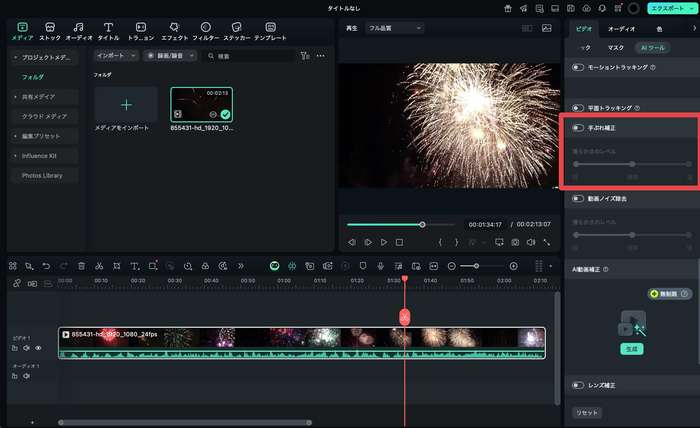Switch to the ビデオ properties tab
This screenshot has height=428, width=700.
point(583,29)
